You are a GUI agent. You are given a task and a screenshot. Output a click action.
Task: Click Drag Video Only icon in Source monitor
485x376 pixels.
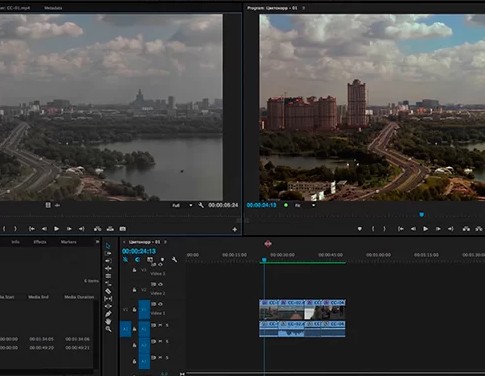click(x=48, y=205)
